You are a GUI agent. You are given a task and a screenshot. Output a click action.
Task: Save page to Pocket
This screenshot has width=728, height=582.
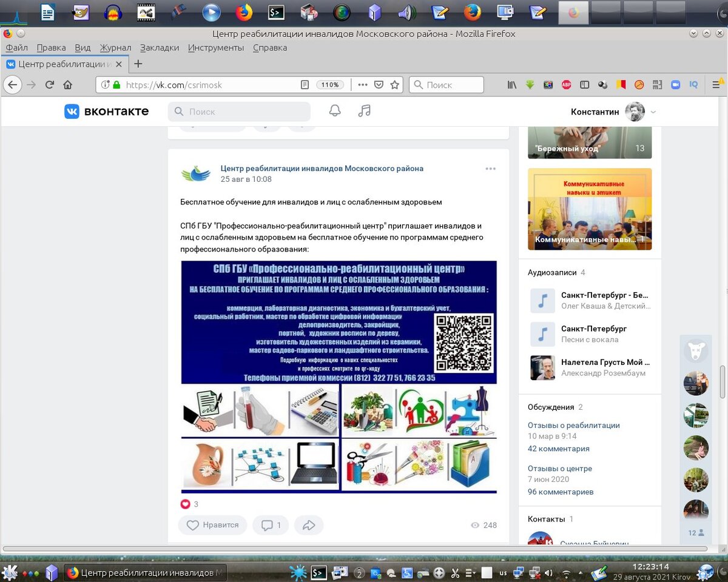point(379,85)
